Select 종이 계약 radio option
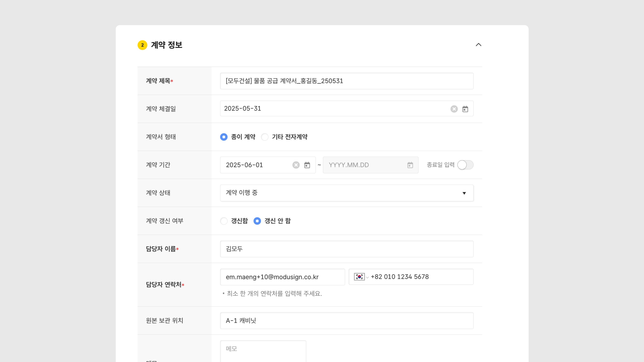The width and height of the screenshot is (644, 362). (x=224, y=137)
